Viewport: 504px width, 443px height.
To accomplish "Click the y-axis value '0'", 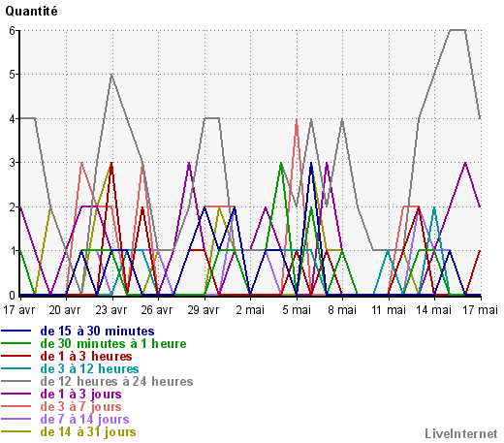I will click(x=13, y=296).
